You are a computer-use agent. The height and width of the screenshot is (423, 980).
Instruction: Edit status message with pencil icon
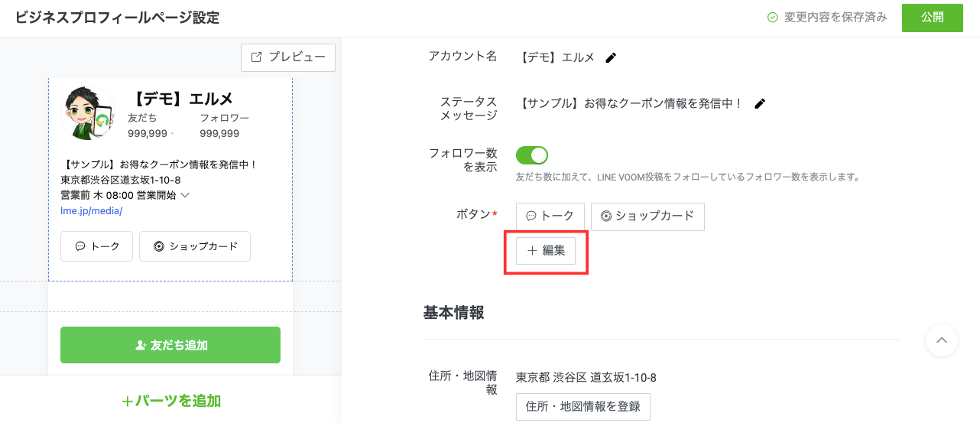pos(760,103)
